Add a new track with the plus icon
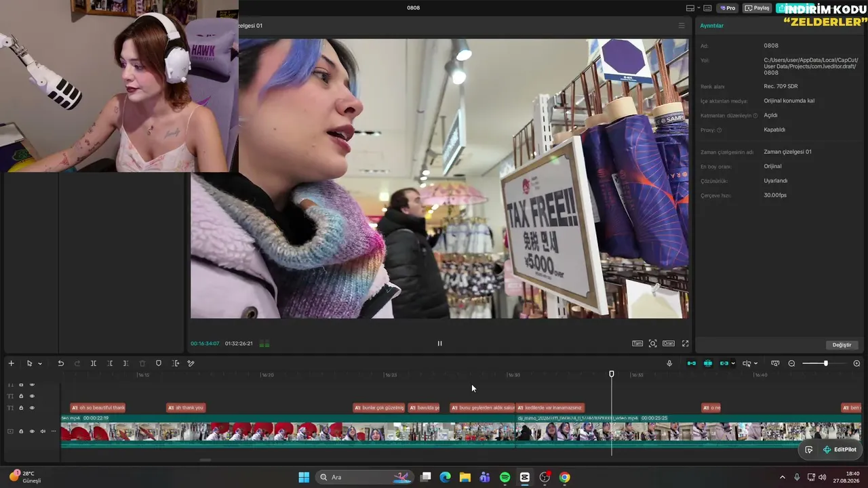Screen dimensions: 868x488 [x=11, y=363]
